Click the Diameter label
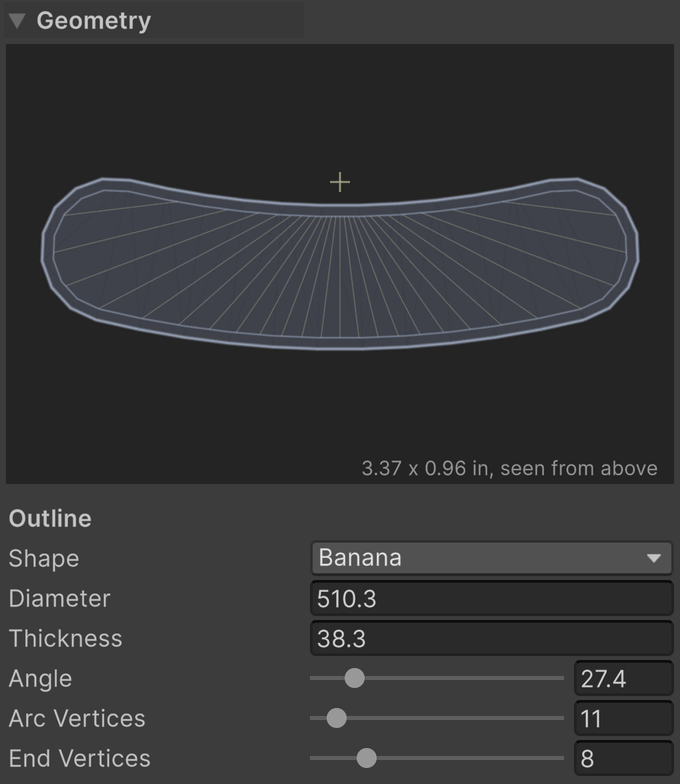Viewport: 680px width, 784px height. click(x=60, y=598)
